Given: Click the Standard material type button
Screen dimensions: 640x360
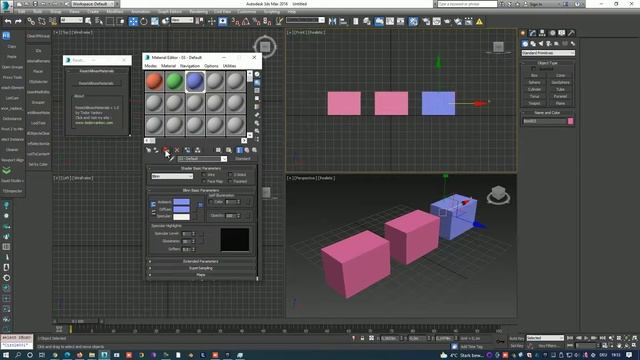Looking at the screenshot, I should 243,159.
